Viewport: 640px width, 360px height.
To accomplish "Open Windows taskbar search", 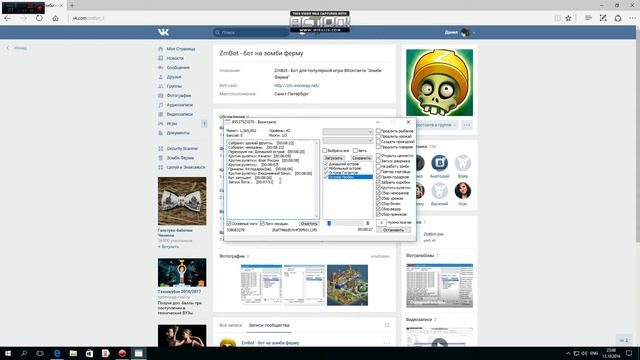I will [24, 353].
